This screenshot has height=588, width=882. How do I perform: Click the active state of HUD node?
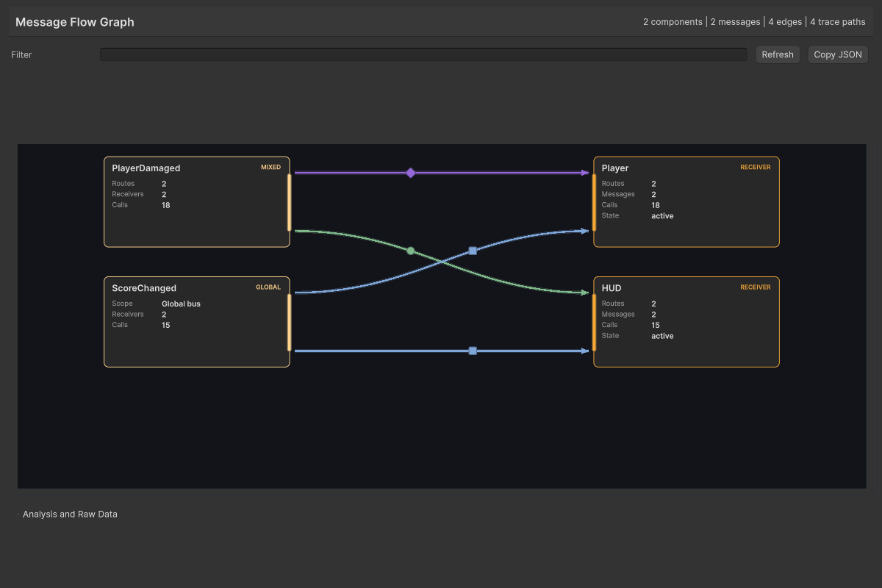(662, 336)
